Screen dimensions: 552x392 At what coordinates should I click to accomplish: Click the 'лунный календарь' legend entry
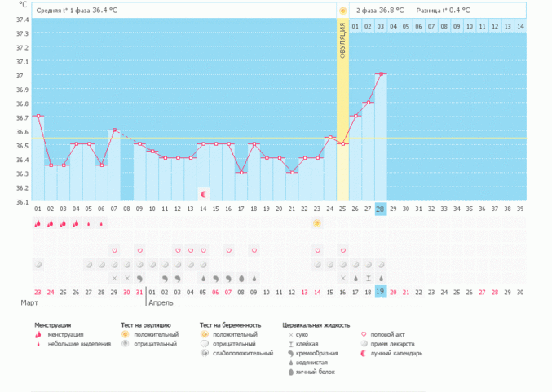click(396, 354)
